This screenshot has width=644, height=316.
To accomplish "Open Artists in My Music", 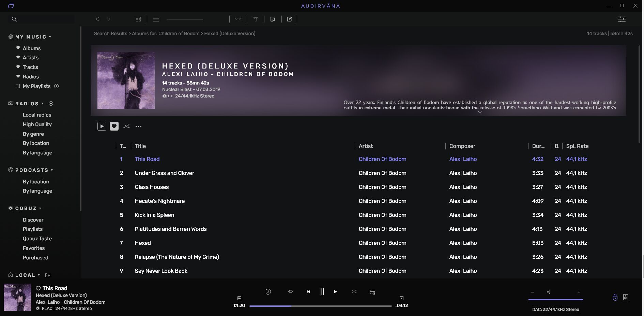I will [31, 58].
